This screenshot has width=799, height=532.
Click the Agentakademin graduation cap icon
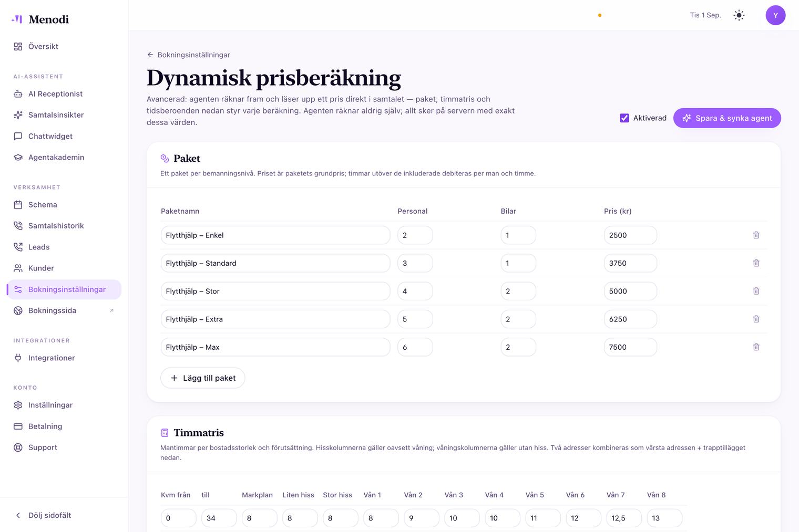(18, 157)
